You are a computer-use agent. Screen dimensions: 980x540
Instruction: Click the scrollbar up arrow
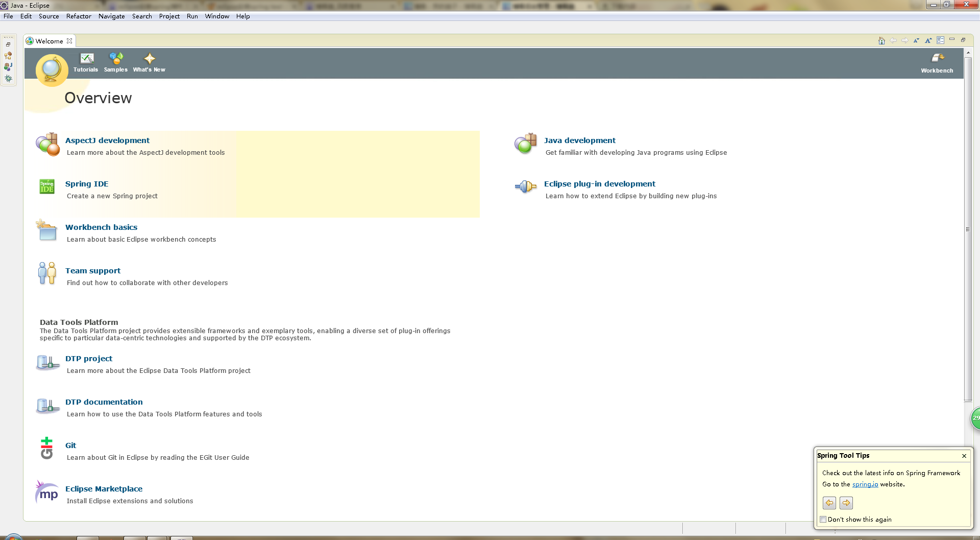[x=968, y=52]
